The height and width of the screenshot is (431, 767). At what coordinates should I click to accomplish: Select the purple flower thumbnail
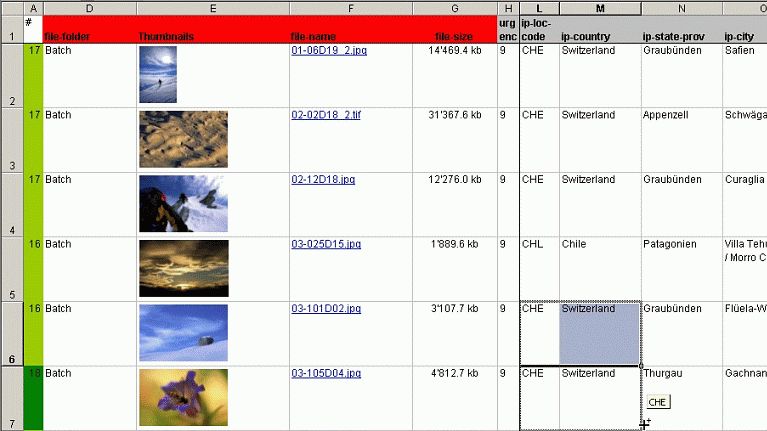click(183, 397)
